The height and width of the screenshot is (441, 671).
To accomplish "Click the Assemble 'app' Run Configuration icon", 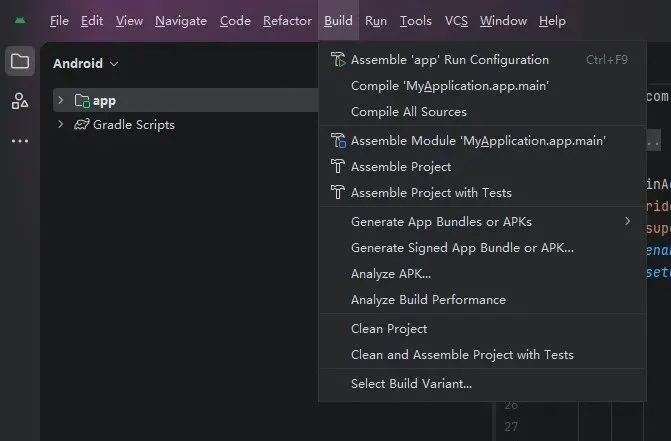I will click(338, 60).
